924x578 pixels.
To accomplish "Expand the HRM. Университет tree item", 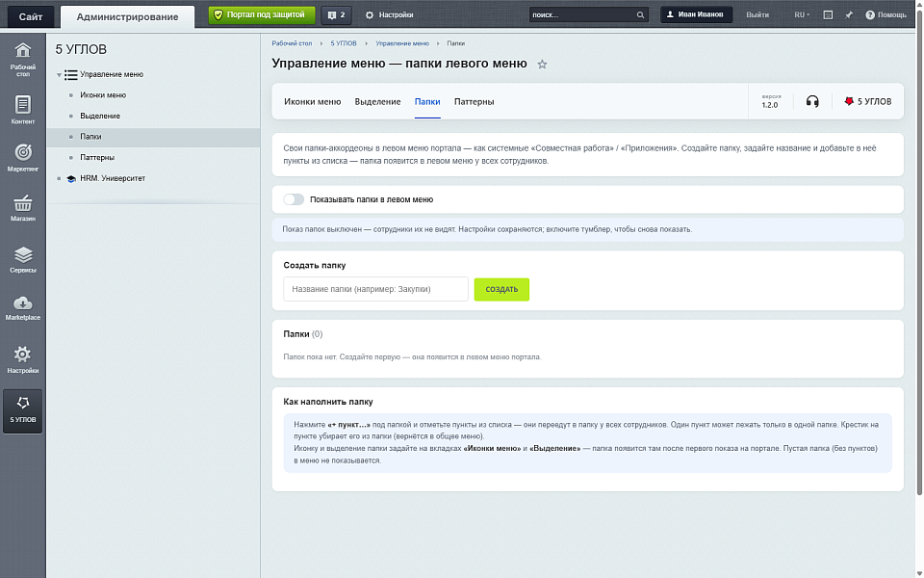I will click(59, 179).
